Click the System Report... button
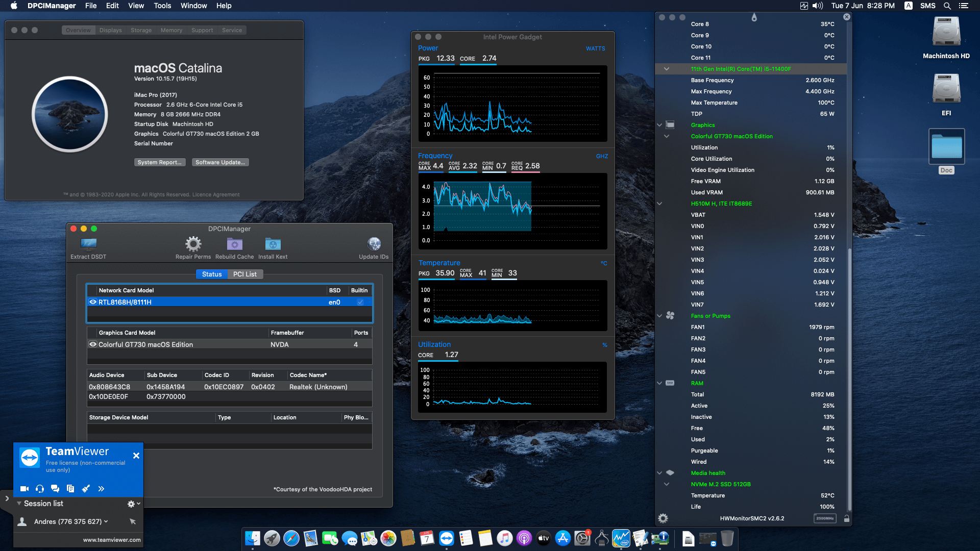The width and height of the screenshot is (980, 551). [x=159, y=162]
